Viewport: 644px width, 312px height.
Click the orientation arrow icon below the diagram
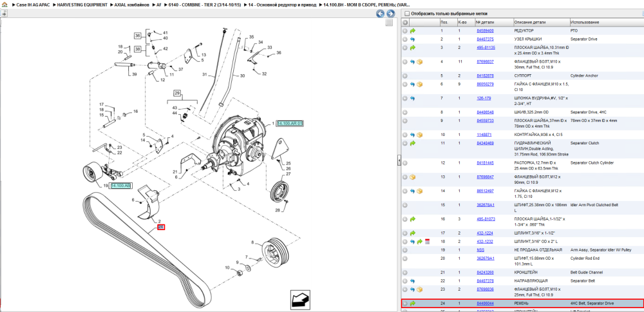click(300, 299)
